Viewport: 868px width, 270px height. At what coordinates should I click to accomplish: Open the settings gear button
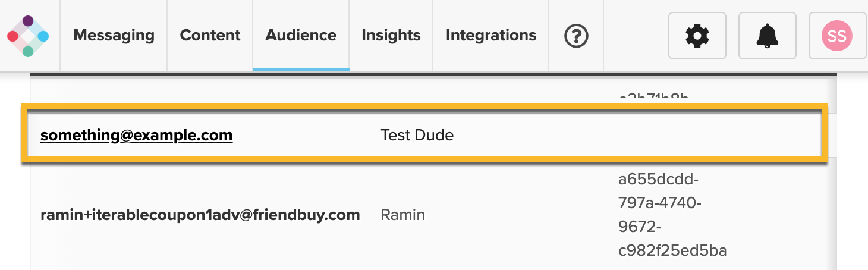pos(697,36)
